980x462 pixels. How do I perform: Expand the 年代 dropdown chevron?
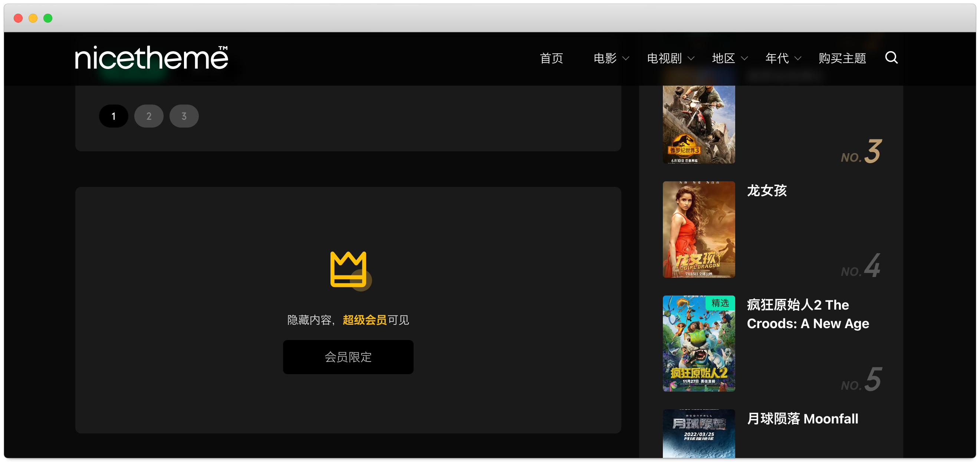click(x=798, y=59)
